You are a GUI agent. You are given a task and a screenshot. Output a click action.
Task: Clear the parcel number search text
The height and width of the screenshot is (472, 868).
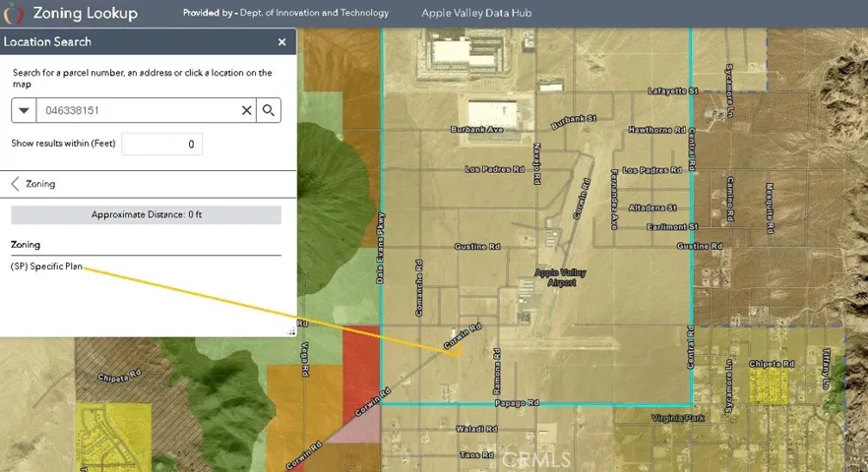coord(247,111)
